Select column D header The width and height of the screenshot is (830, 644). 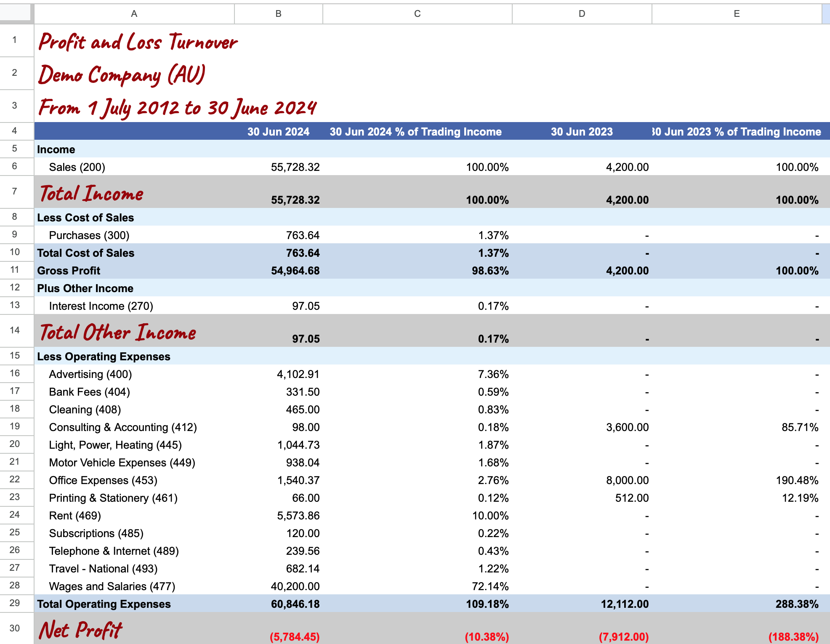pyautogui.click(x=582, y=14)
